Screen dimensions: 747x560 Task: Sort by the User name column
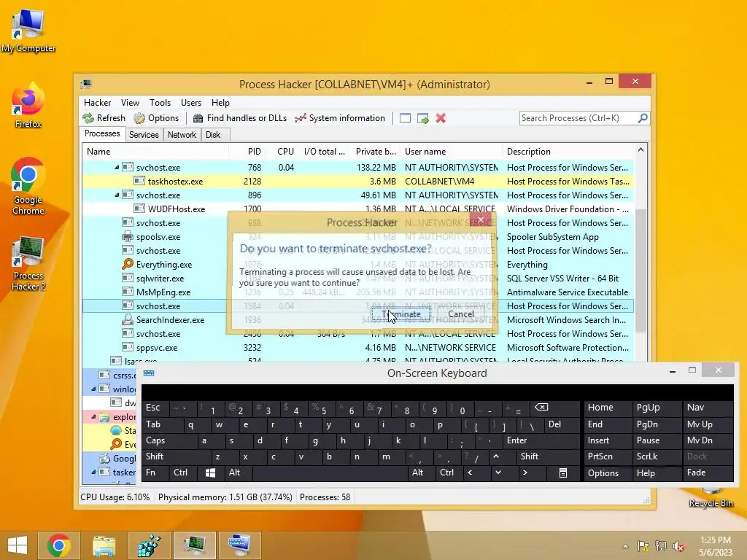(451, 152)
